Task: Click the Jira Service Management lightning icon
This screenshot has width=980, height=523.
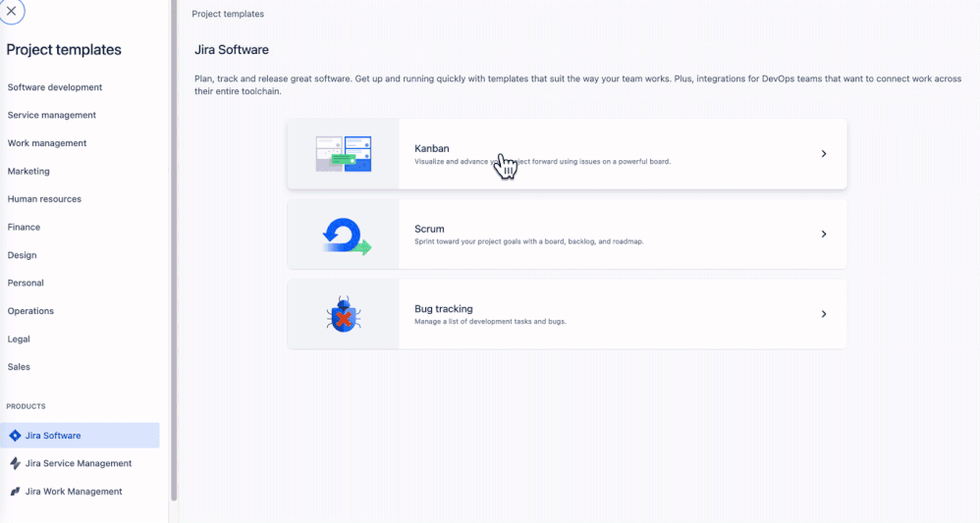Action: click(15, 463)
